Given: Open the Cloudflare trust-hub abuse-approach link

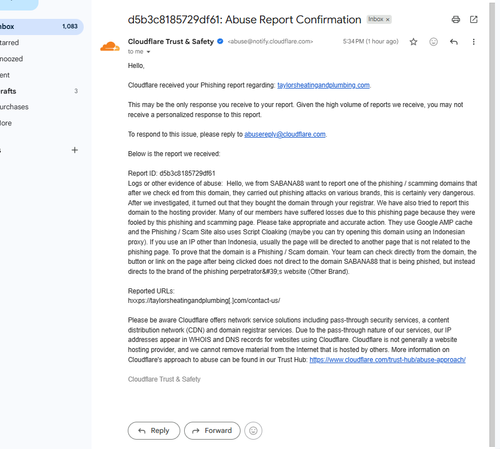Looking at the screenshot, I should 387,360.
